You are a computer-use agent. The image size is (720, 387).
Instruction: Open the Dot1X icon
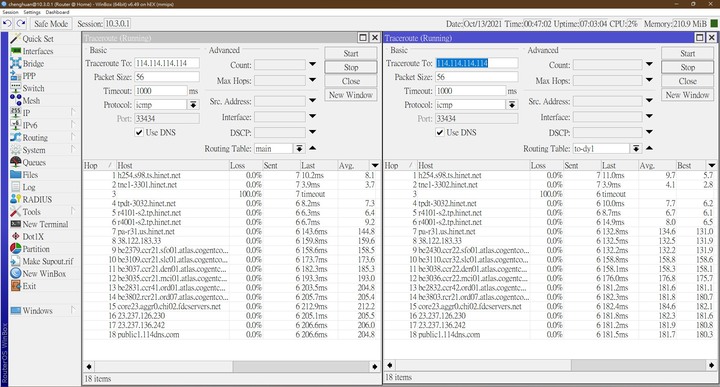pyautogui.click(x=16, y=236)
